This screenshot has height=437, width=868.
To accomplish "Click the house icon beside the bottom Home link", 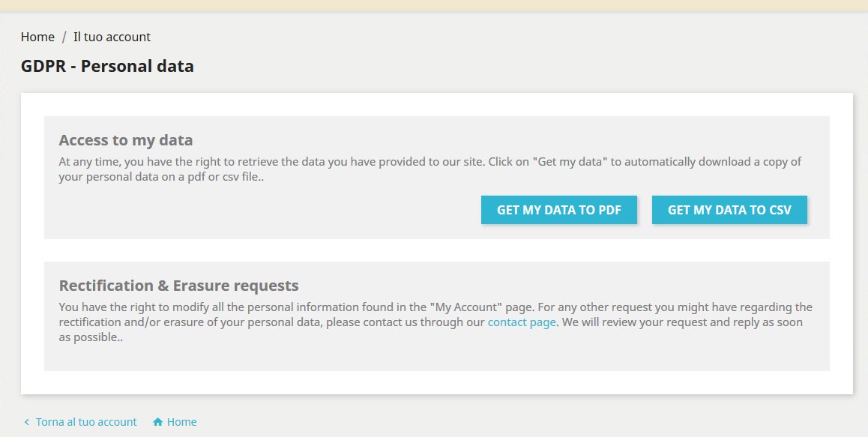I will [158, 422].
